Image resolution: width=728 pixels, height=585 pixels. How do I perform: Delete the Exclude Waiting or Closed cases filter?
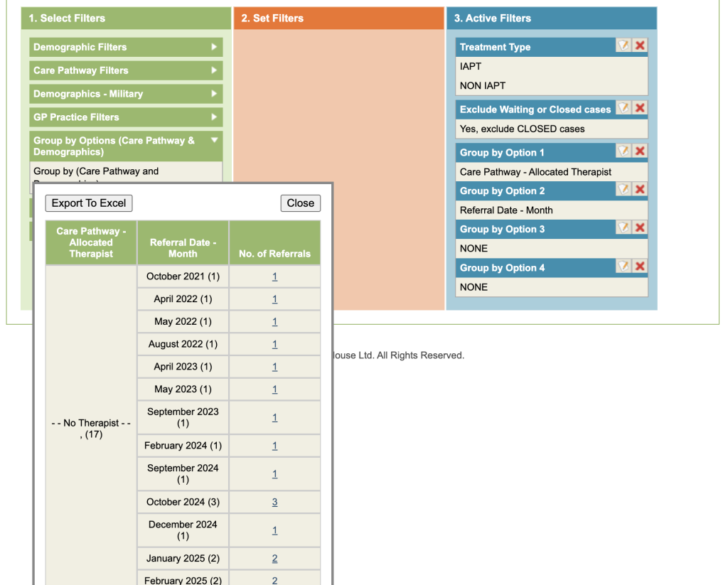tap(640, 108)
